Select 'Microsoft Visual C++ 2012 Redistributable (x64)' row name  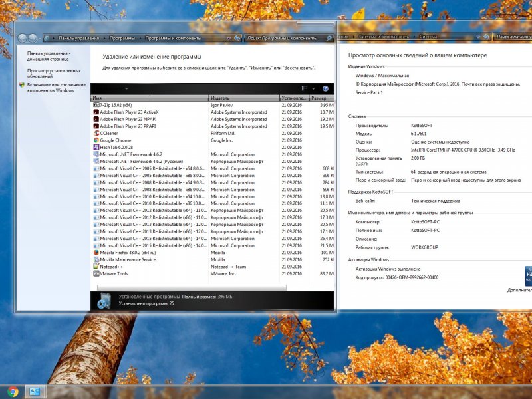coord(154,210)
